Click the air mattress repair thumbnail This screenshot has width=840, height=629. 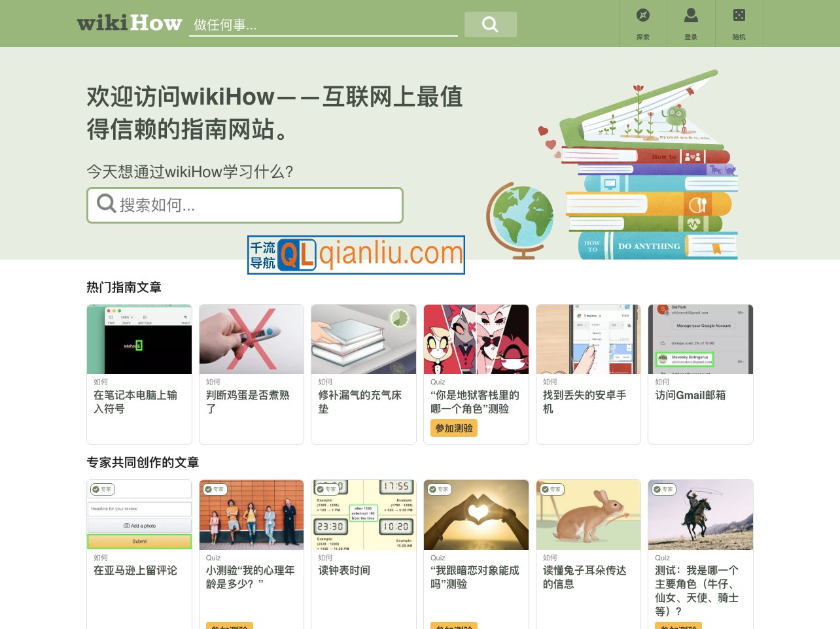pos(364,339)
